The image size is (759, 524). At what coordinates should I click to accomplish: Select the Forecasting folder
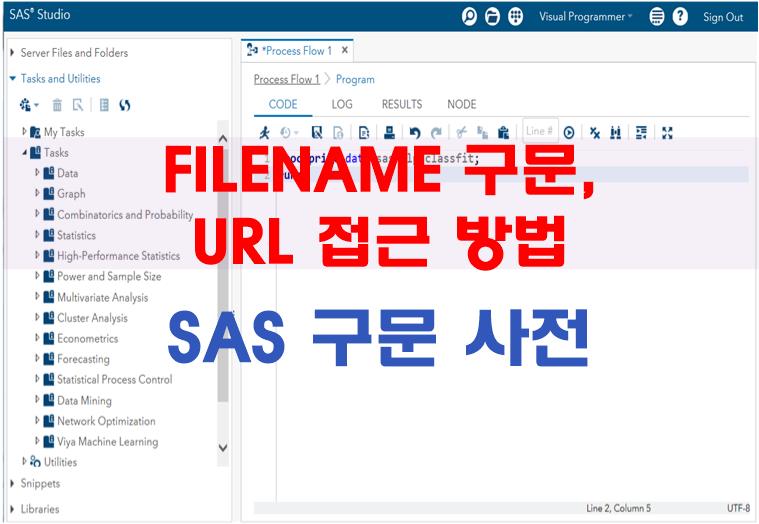coord(83,359)
